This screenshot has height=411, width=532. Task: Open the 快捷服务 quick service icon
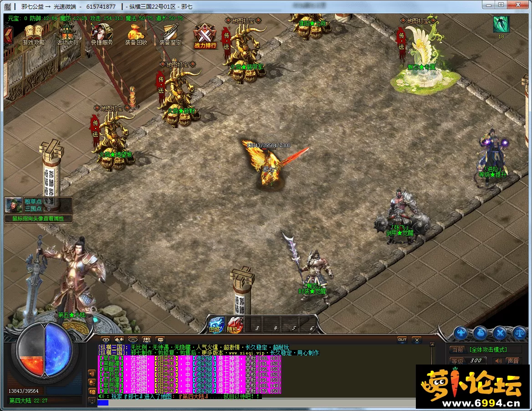[102, 35]
